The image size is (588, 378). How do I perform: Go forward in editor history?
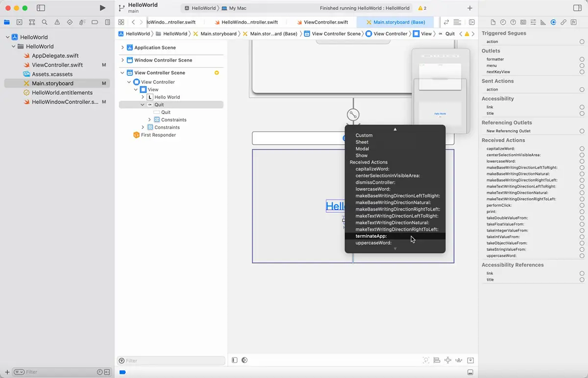pyautogui.click(x=142, y=22)
